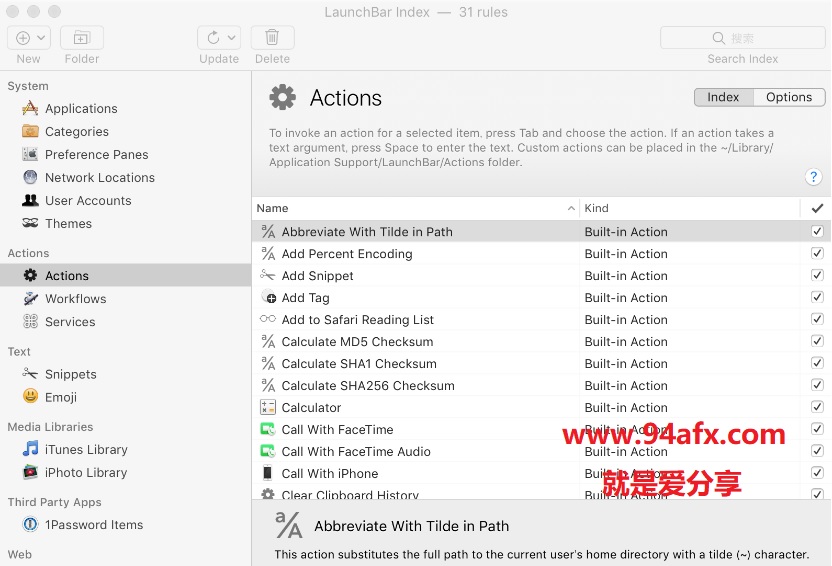Select the iPhoto Library icon

click(x=30, y=472)
